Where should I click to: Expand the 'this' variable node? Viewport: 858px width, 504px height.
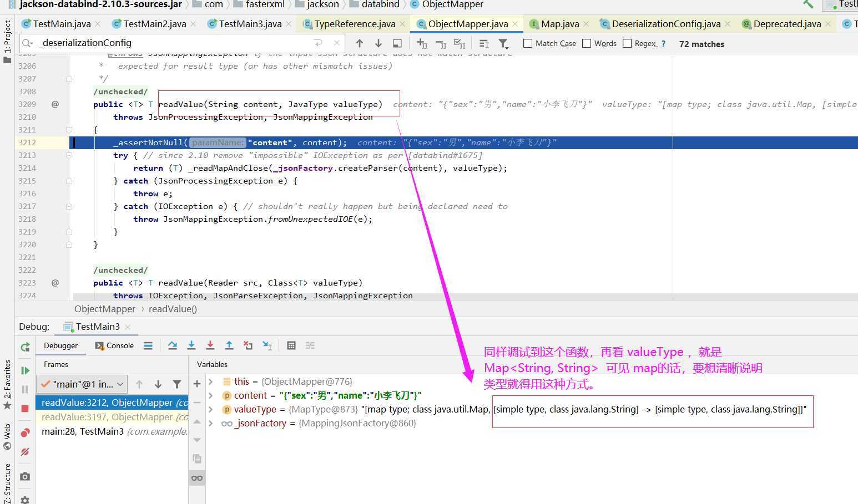click(x=211, y=381)
